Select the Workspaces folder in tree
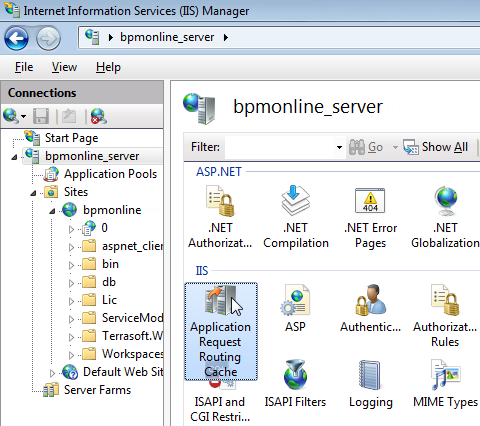Screen dimensions: 480x426 [132, 354]
